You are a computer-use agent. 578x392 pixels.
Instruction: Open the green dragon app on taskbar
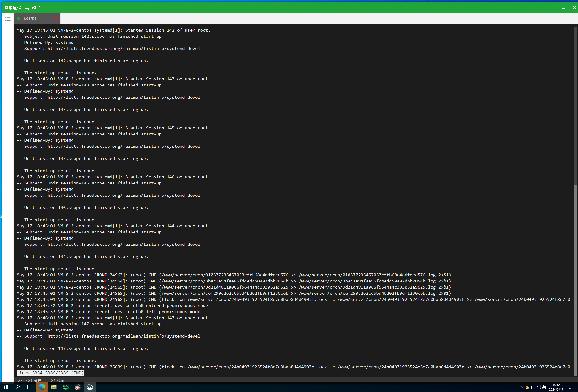coord(66,387)
